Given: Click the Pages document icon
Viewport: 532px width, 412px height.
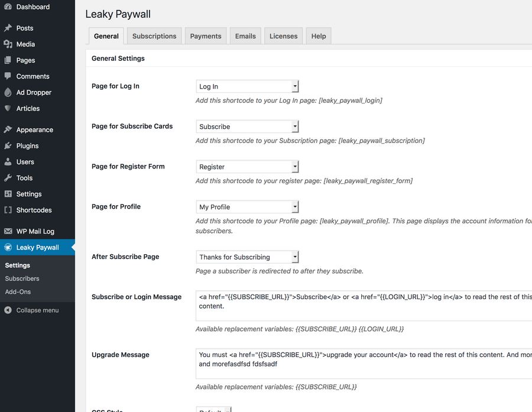Looking at the screenshot, I should pyautogui.click(x=8, y=60).
